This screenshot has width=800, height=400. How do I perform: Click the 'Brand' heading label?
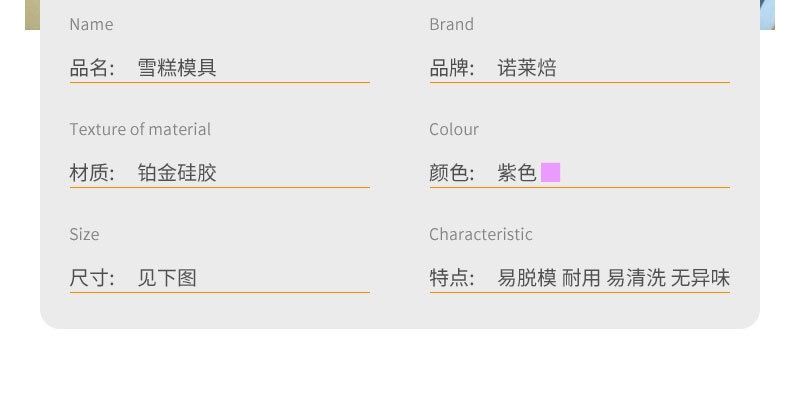pyautogui.click(x=451, y=24)
